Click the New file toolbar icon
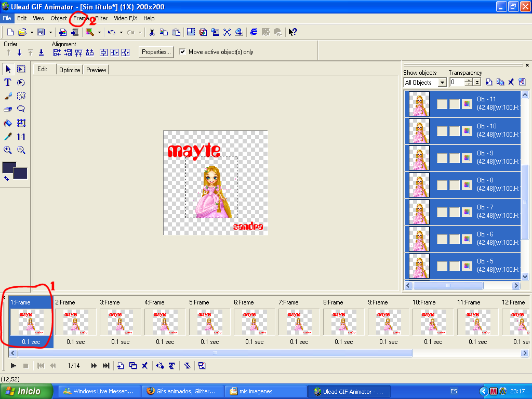Image resolution: width=532 pixels, height=399 pixels. tap(10, 32)
